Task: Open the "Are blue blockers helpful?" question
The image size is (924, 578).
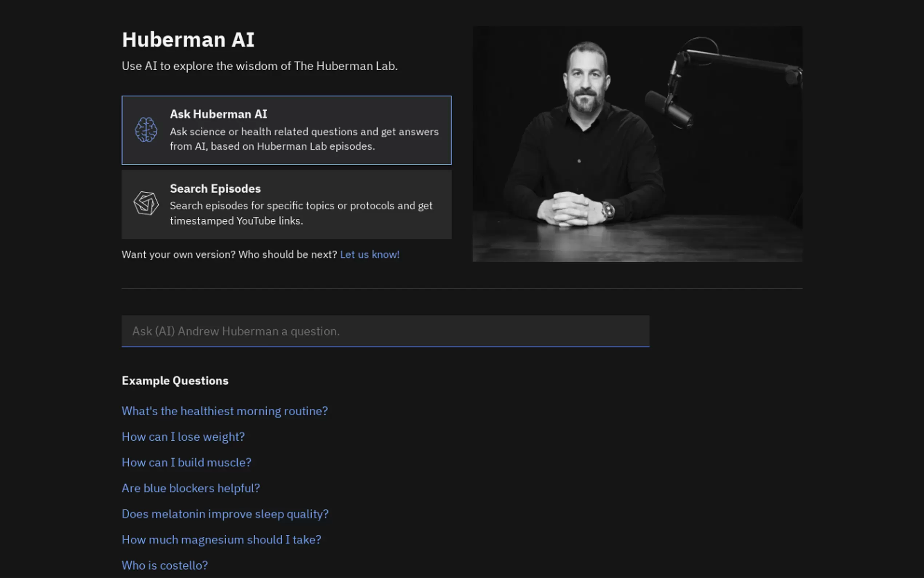Action: coord(191,488)
